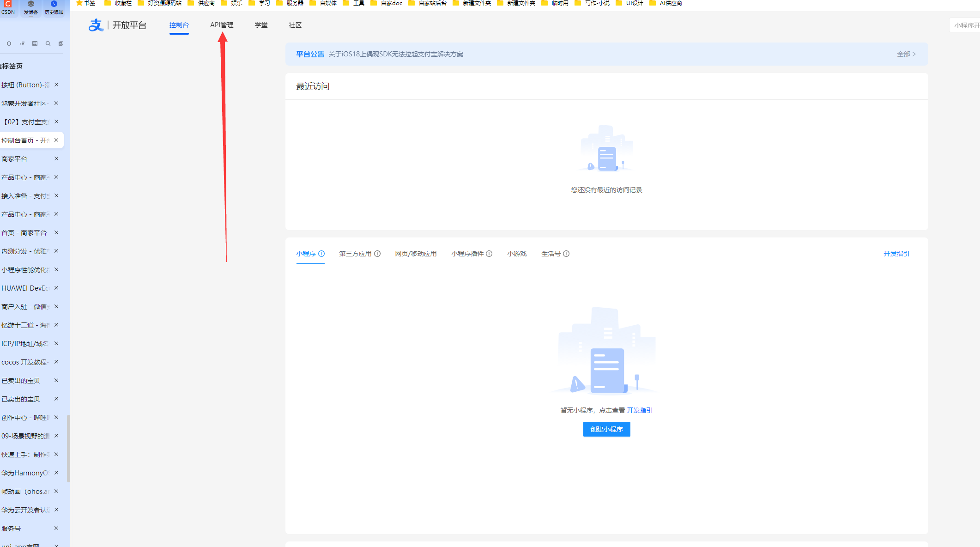Open the 历史添加 clock icon
980x547 pixels.
54,4
